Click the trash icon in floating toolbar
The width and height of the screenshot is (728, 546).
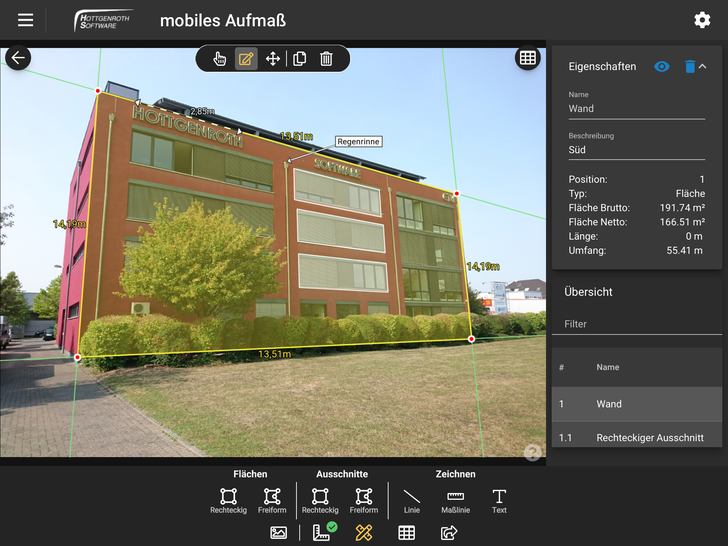(326, 59)
